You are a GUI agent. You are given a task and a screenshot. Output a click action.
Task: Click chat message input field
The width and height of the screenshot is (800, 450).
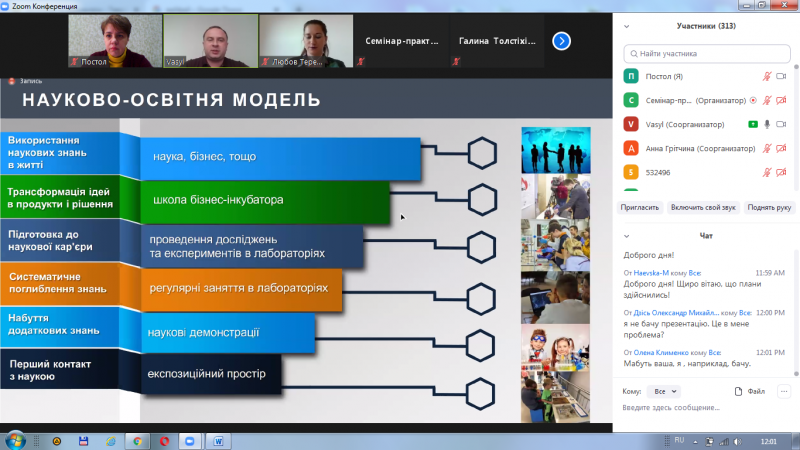tap(704, 408)
